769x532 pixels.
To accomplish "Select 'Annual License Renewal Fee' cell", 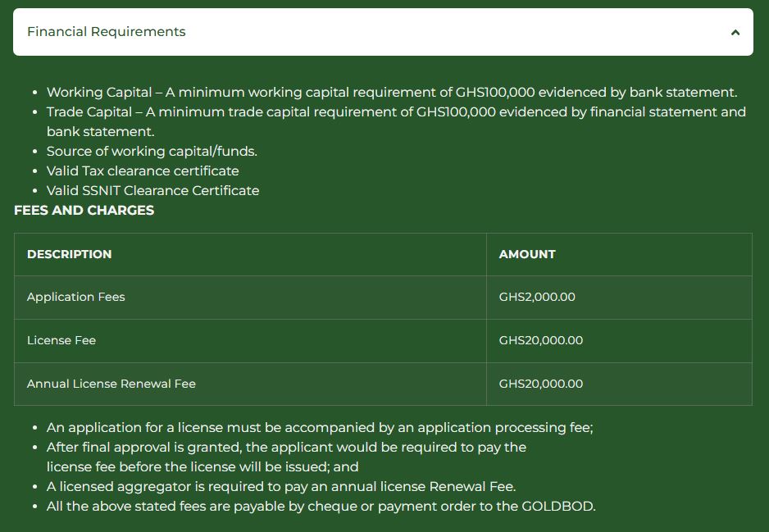I will click(250, 384).
